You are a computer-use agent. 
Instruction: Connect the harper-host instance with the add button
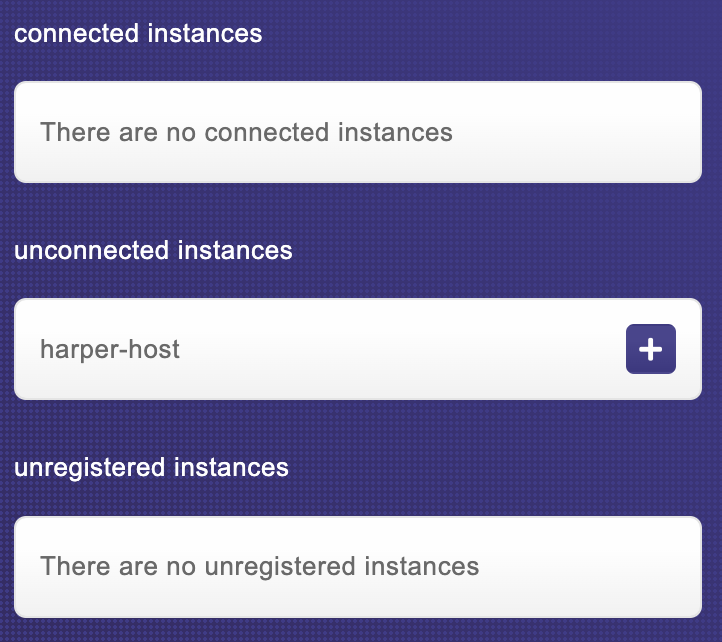[651, 349]
